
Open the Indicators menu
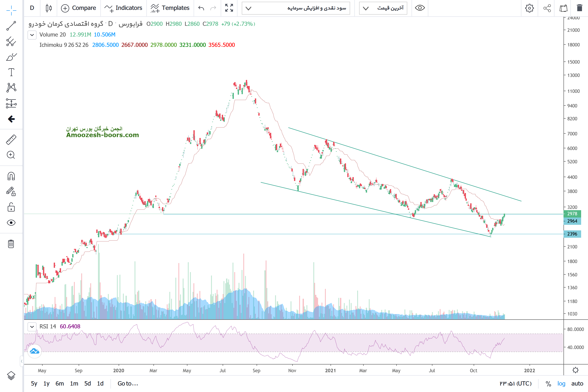(x=123, y=8)
